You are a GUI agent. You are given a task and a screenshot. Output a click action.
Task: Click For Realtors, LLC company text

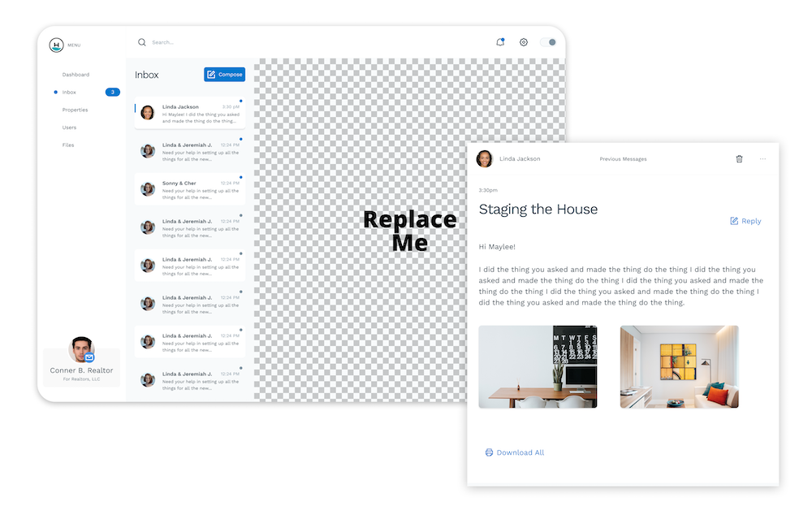(x=81, y=379)
